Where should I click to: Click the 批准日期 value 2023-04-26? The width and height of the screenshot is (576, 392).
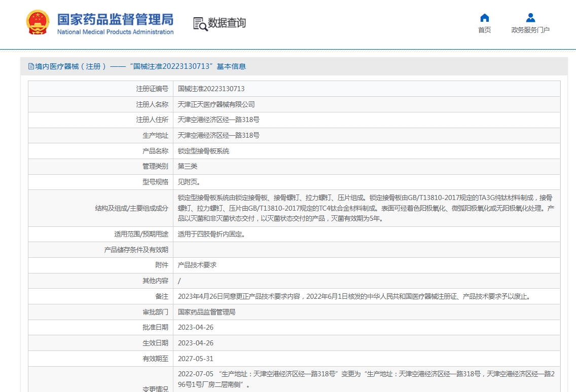click(196, 327)
